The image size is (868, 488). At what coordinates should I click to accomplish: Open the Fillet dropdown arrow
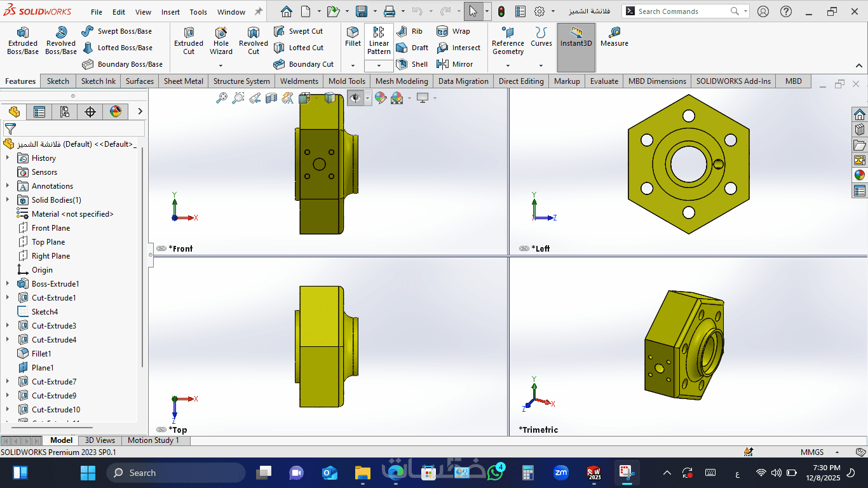[x=353, y=65]
